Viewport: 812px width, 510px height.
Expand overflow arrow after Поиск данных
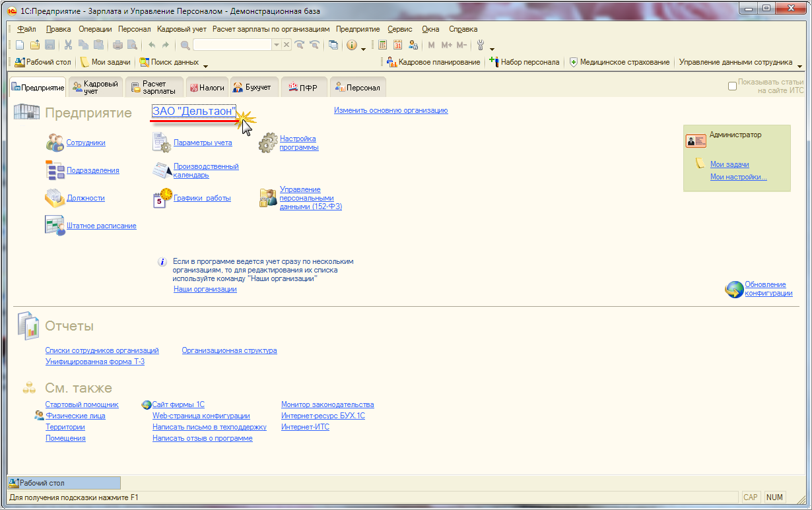205,66
